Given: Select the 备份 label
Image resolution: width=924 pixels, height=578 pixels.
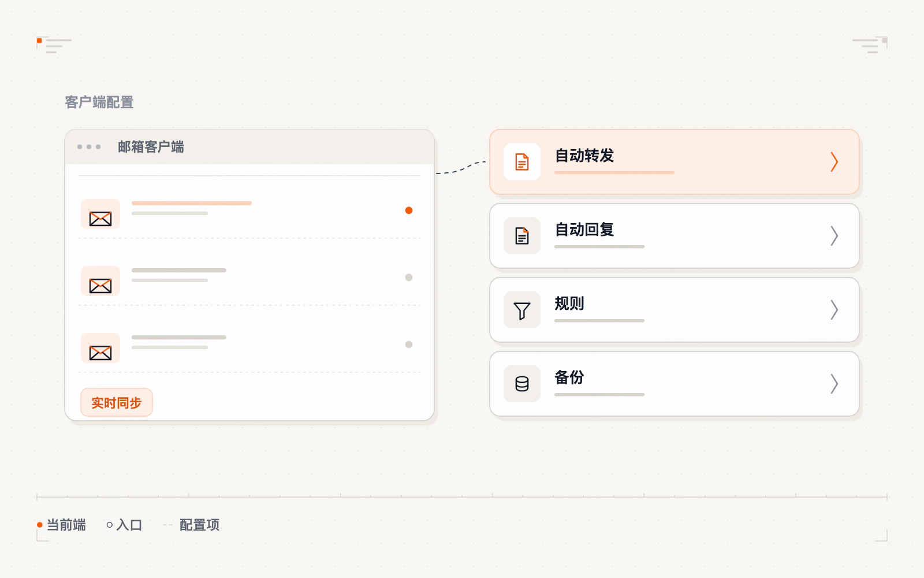Looking at the screenshot, I should [569, 377].
